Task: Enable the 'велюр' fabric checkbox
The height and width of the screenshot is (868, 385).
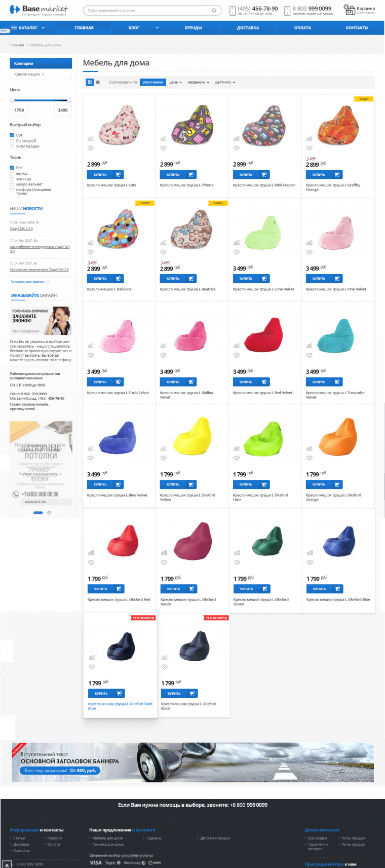Action: pos(12,173)
